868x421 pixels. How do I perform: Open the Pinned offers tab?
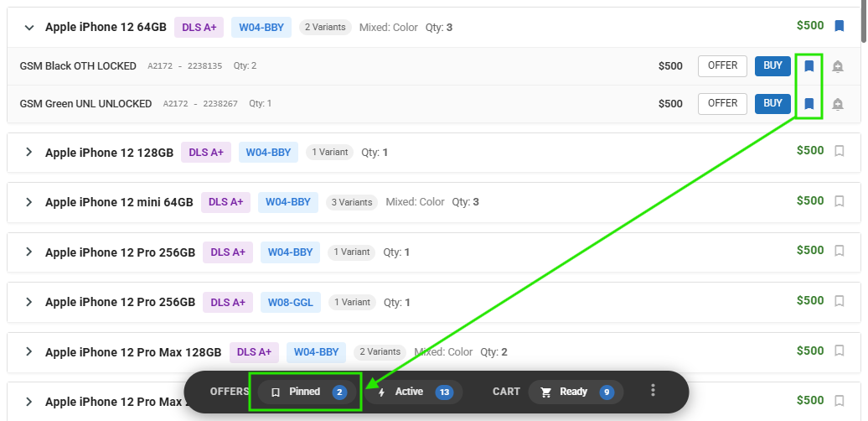pos(307,392)
